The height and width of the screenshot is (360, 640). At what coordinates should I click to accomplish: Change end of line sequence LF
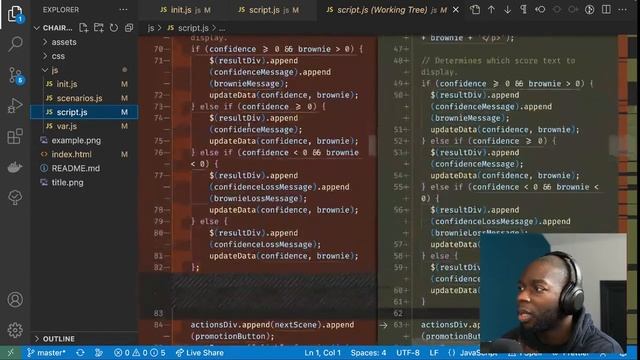pyautogui.click(x=433, y=353)
